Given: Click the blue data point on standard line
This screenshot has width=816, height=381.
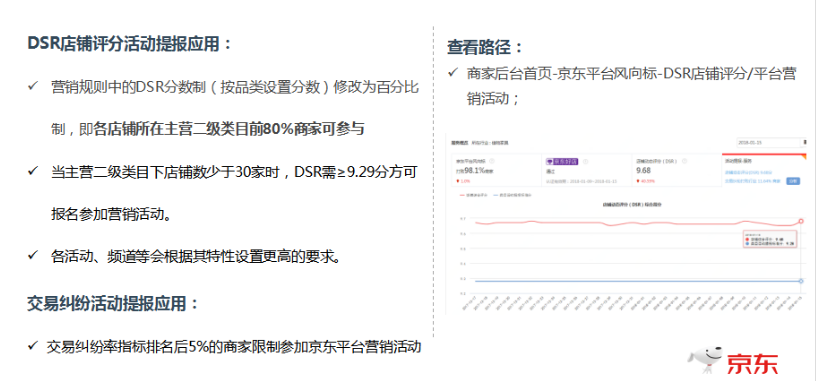Looking at the screenshot, I should (x=800, y=281).
